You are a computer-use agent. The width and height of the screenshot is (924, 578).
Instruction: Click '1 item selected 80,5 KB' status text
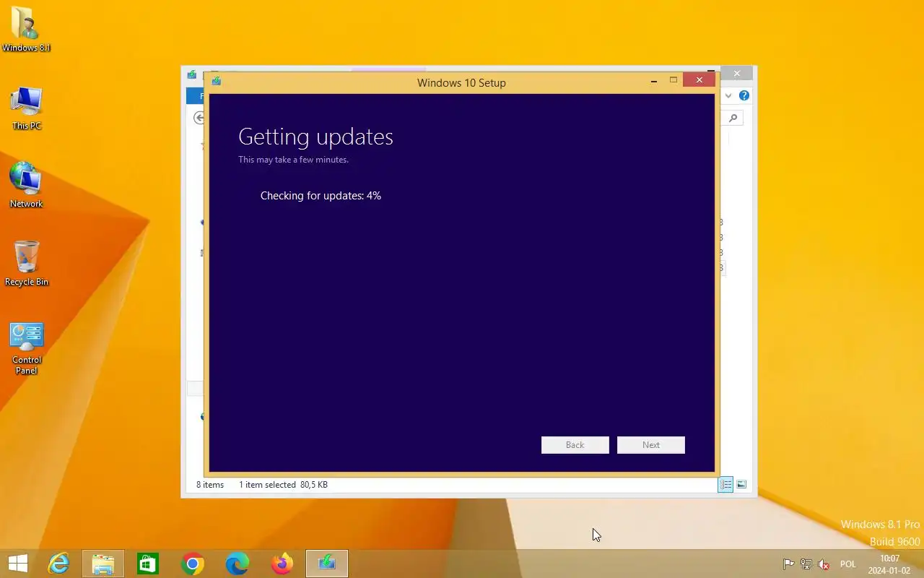(x=283, y=485)
